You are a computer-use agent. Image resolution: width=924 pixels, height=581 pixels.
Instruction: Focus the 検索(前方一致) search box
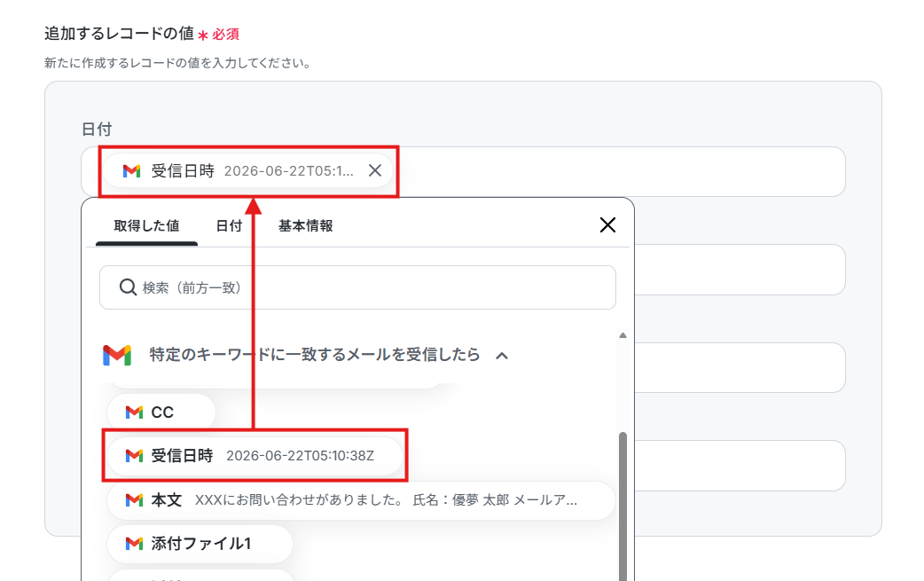click(x=357, y=287)
